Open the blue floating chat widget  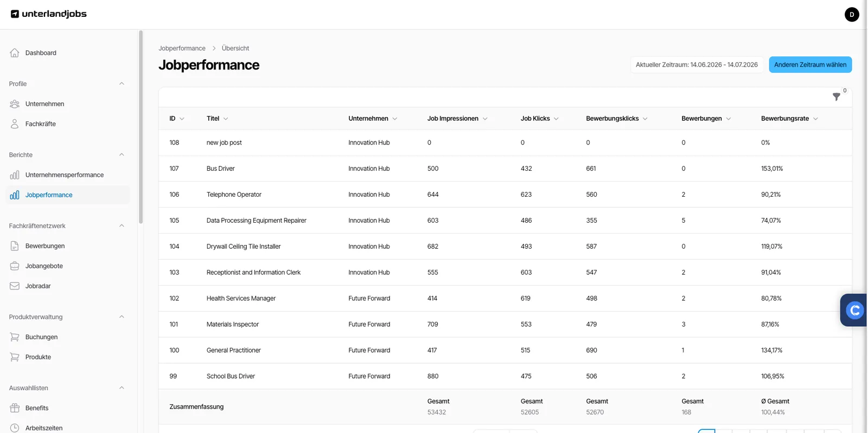[854, 310]
